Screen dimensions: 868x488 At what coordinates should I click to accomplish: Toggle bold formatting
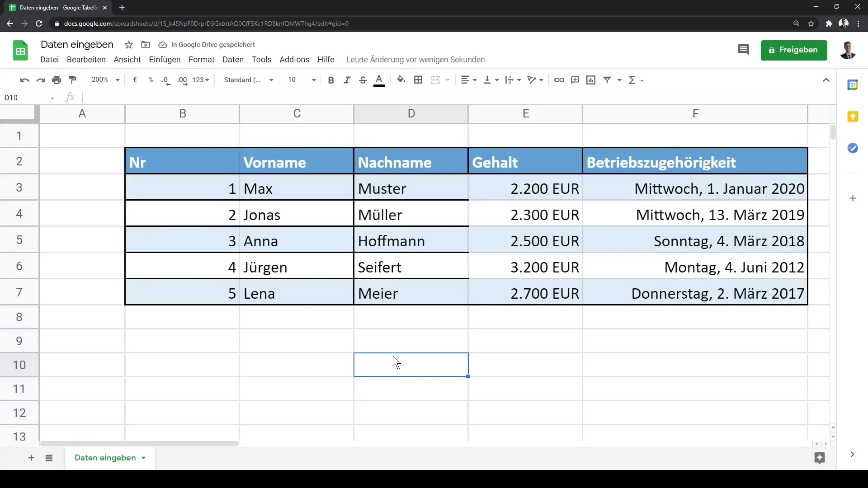[331, 80]
